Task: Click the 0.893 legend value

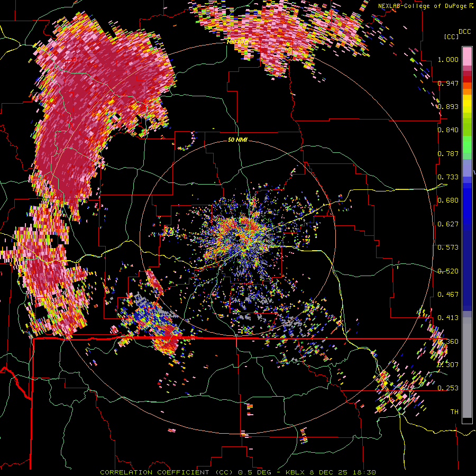Action: (x=448, y=106)
